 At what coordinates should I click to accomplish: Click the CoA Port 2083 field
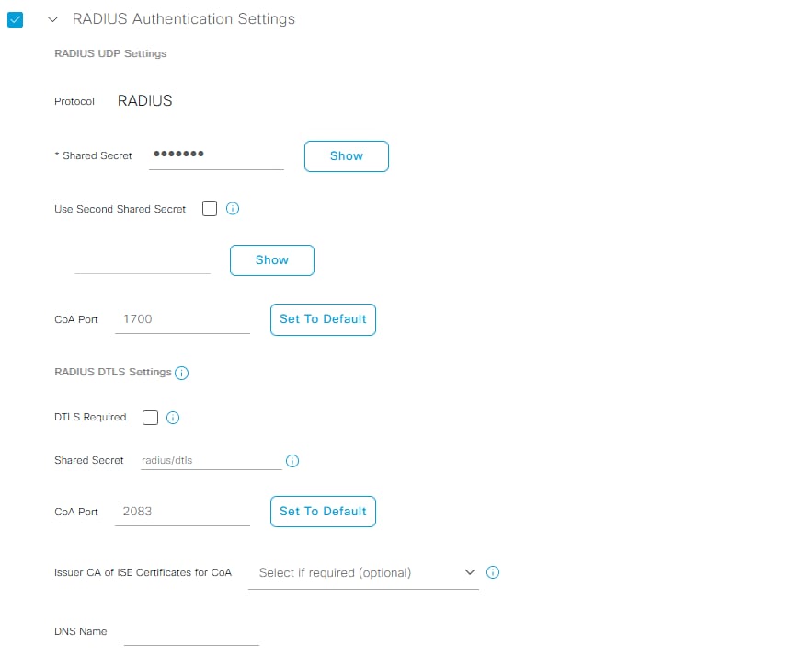pyautogui.click(x=182, y=512)
